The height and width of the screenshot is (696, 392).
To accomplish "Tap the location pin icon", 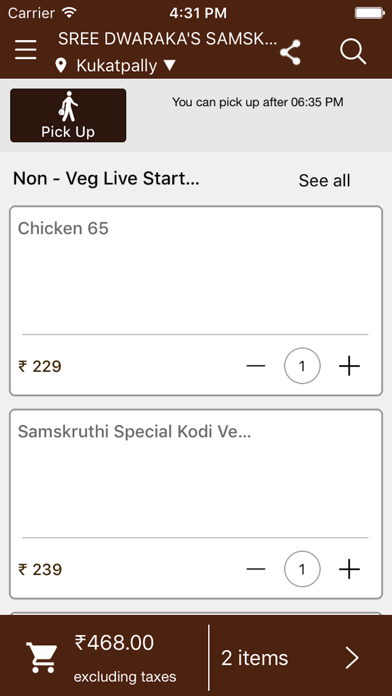I will pyautogui.click(x=61, y=66).
